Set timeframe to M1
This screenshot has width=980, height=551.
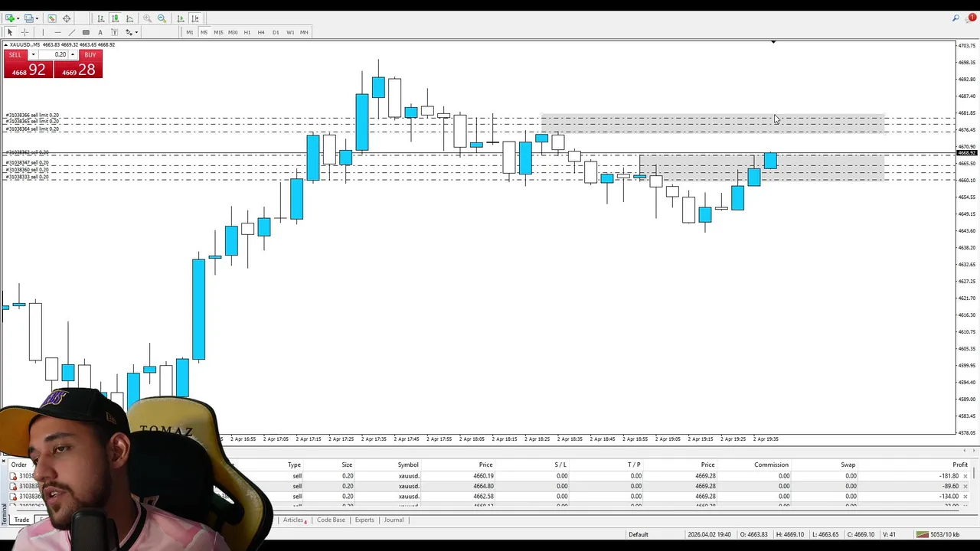[x=189, y=32]
